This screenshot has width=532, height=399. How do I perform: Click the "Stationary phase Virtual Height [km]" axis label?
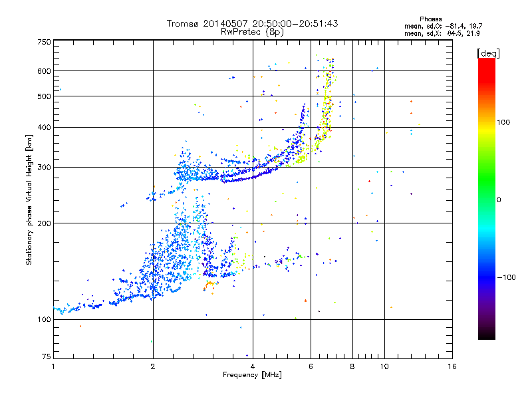pos(29,199)
